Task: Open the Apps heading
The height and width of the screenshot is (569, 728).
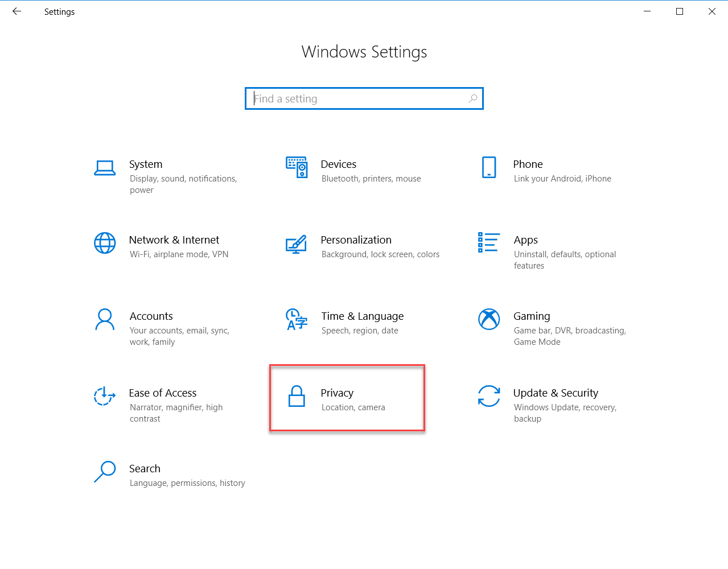Action: coord(526,240)
